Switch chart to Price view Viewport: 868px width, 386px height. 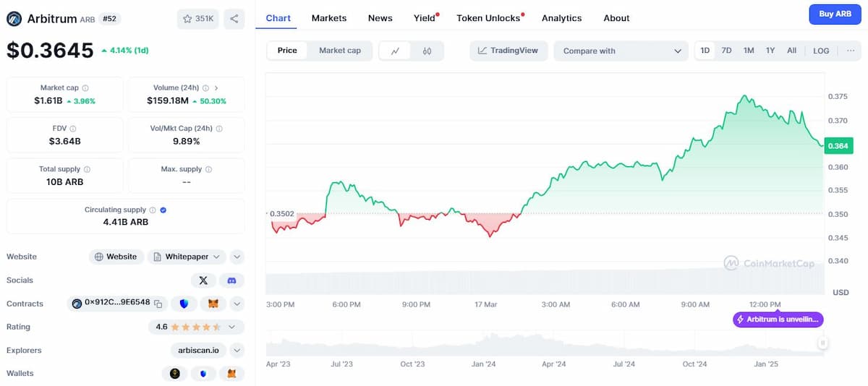[287, 51]
